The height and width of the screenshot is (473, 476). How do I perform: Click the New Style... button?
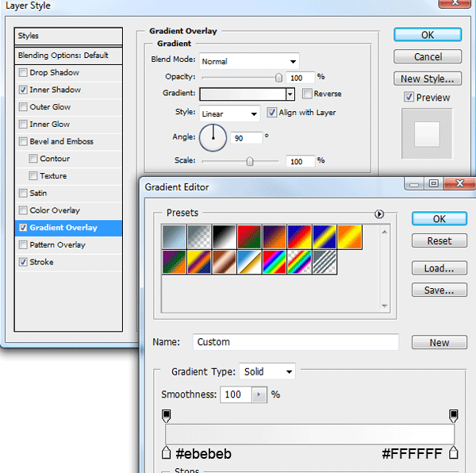(428, 79)
